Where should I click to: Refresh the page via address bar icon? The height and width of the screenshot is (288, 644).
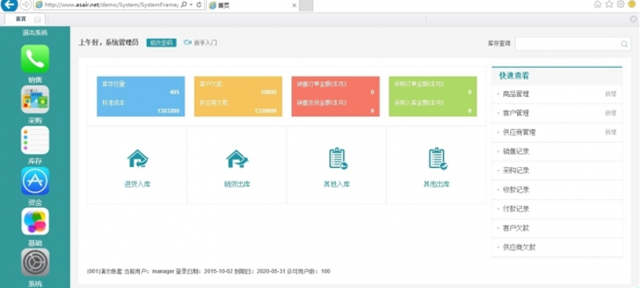[199, 5]
